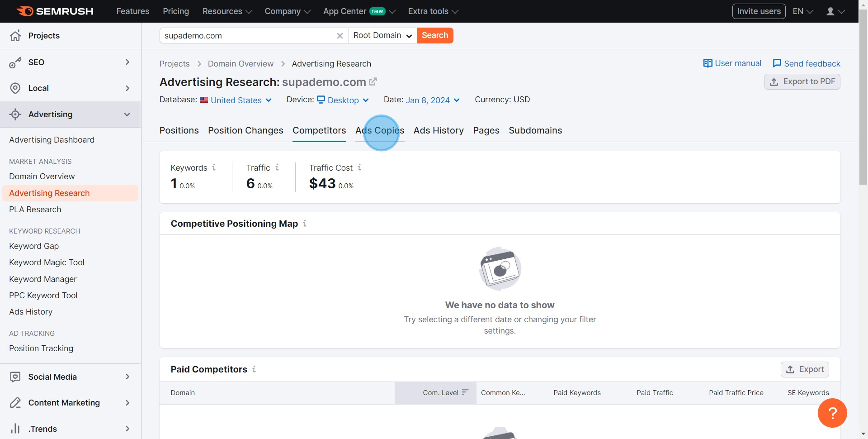Open the Extra tools menu
The height and width of the screenshot is (439, 868).
coord(433,11)
